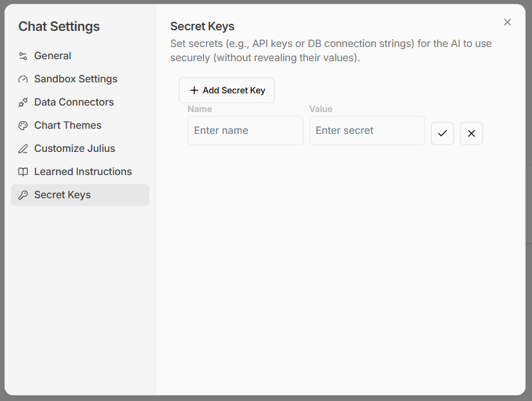Click the plug icon beside Data Connectors
This screenshot has height=401, width=532.
click(x=23, y=102)
